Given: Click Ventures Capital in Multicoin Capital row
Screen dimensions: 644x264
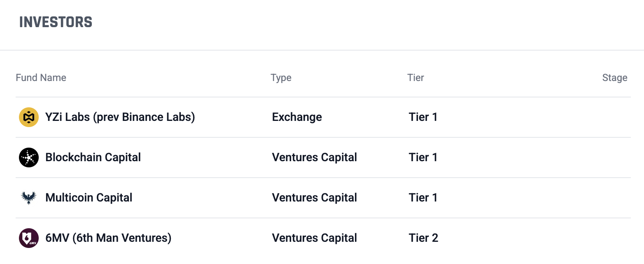Looking at the screenshot, I should tap(314, 198).
